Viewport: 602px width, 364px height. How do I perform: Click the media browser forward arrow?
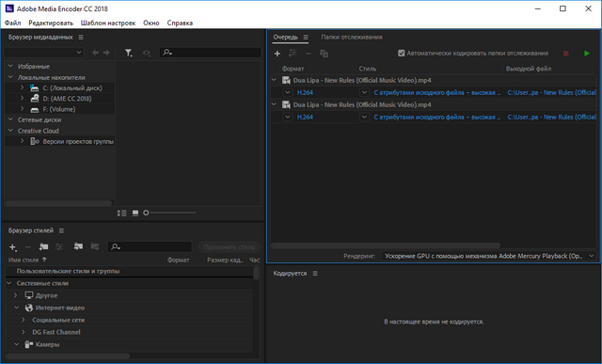click(106, 53)
